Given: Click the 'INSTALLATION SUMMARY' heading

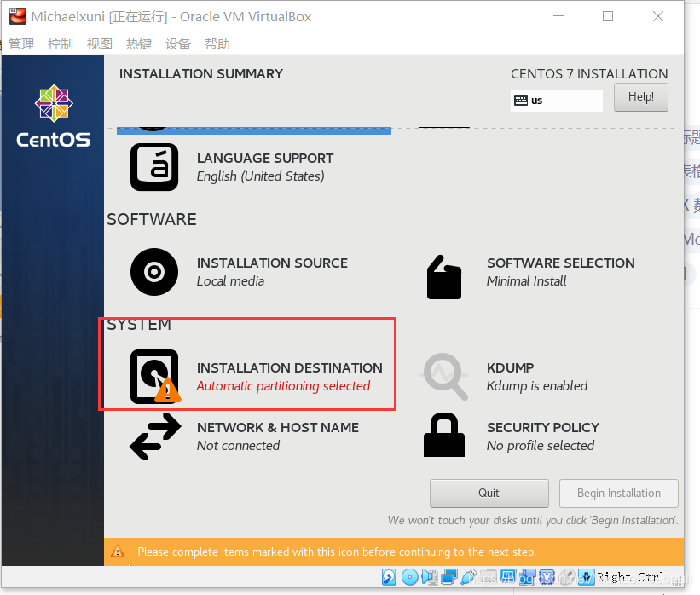Looking at the screenshot, I should pos(201,73).
